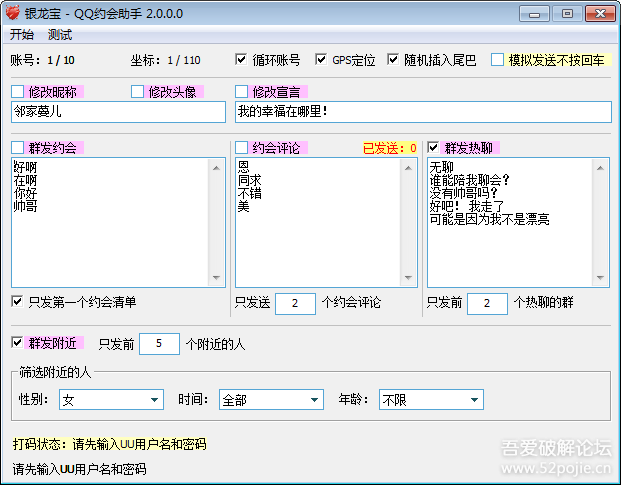Click the nickname input field with 邻家葛儿
621x485 pixels.
119,112
